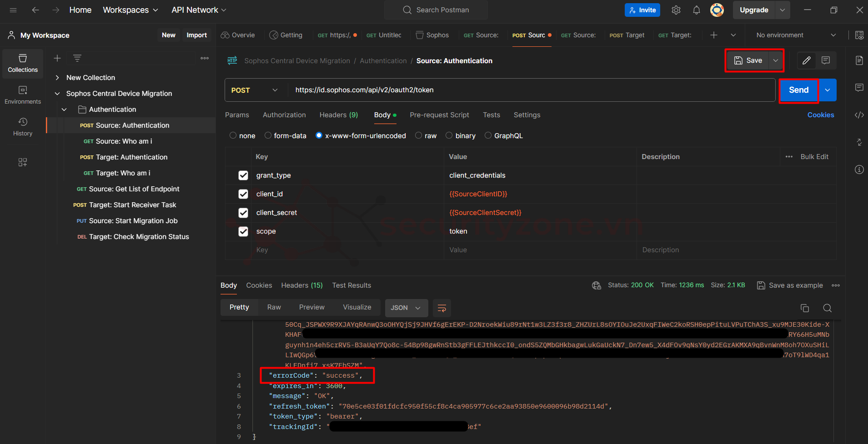Open the Cookies link
This screenshot has width=868, height=444.
click(x=821, y=115)
